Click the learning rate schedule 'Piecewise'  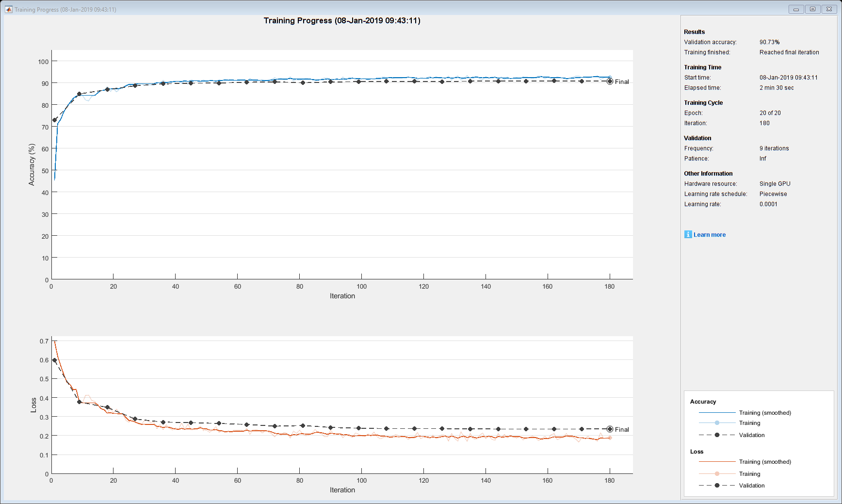(x=773, y=194)
